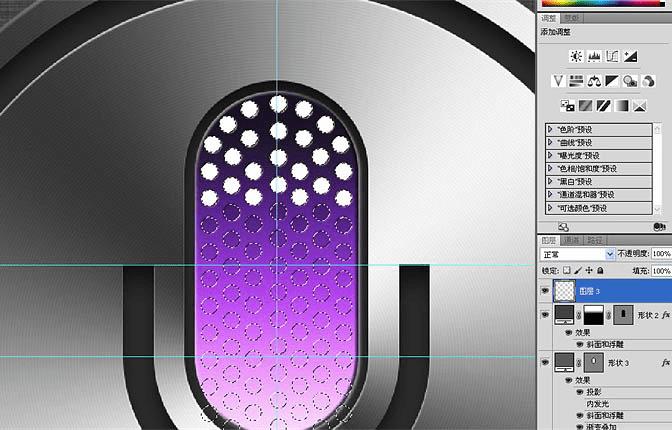Add a Brightness/Contrast adjustment
Screen dimensions: 672x430
[576, 56]
